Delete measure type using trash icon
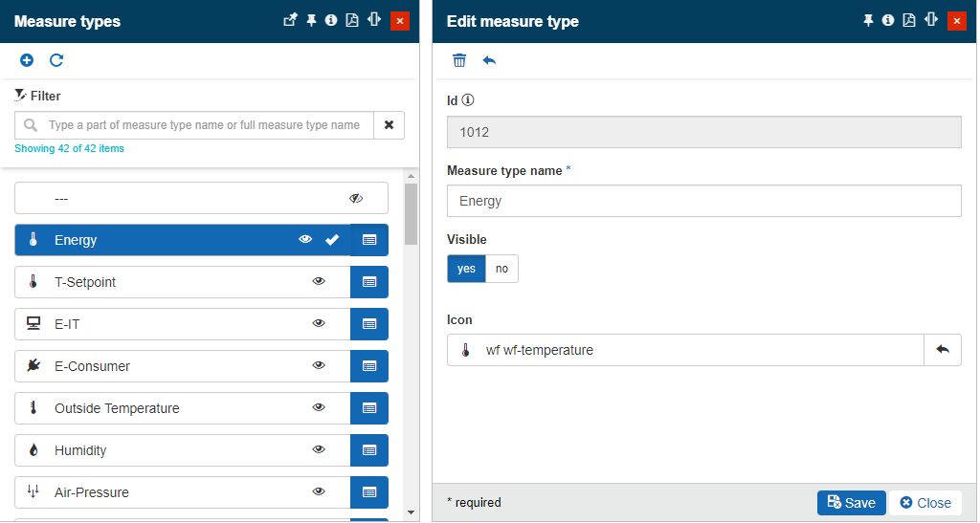The image size is (980, 523). coord(459,60)
